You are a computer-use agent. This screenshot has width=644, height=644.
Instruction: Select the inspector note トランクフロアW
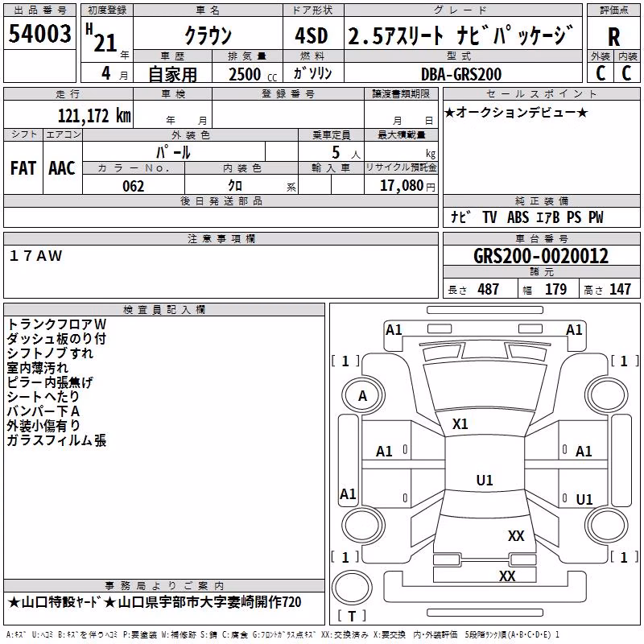[56, 324]
